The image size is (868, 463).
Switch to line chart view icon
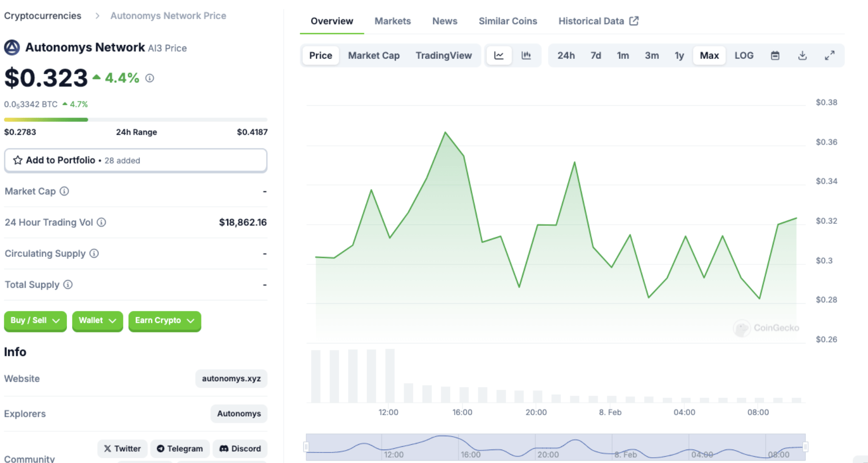(499, 55)
